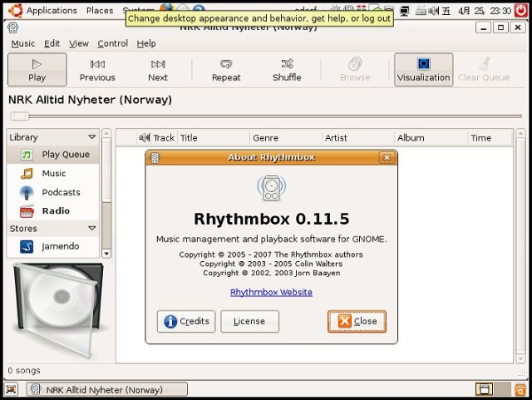Open the Help menu

[146, 43]
